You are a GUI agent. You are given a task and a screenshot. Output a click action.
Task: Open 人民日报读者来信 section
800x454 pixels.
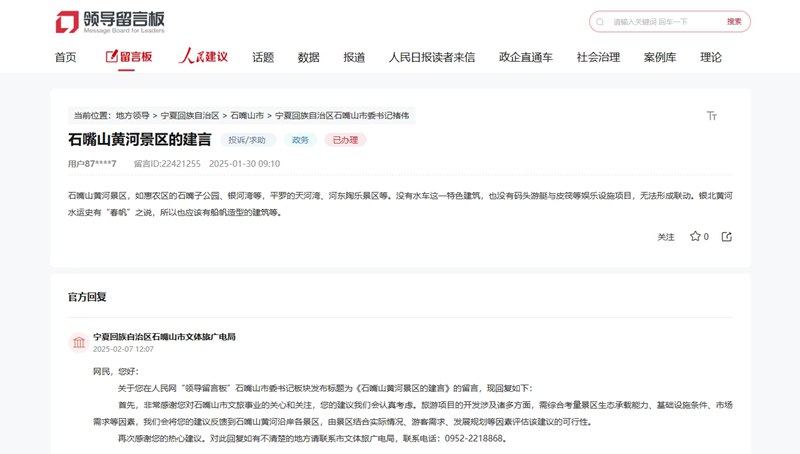pos(432,57)
